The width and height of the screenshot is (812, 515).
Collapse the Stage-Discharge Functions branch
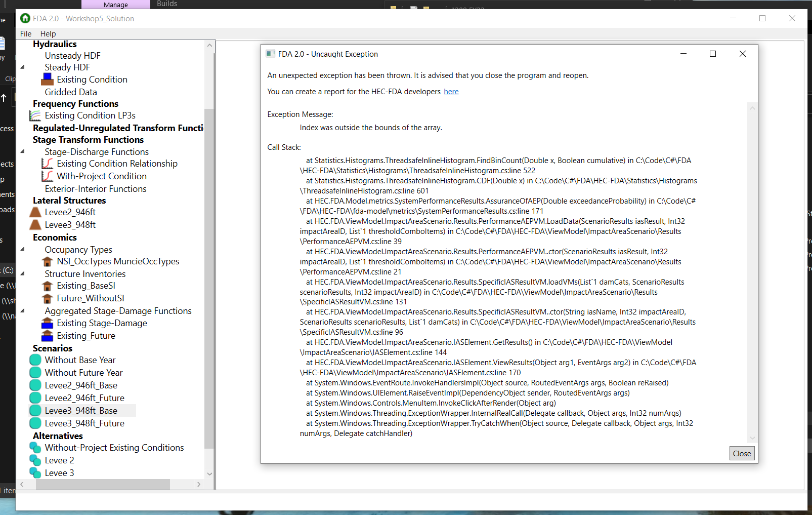(22, 151)
